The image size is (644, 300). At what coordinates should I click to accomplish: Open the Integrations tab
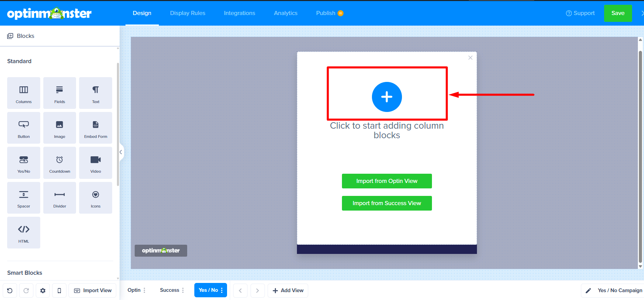pyautogui.click(x=239, y=13)
